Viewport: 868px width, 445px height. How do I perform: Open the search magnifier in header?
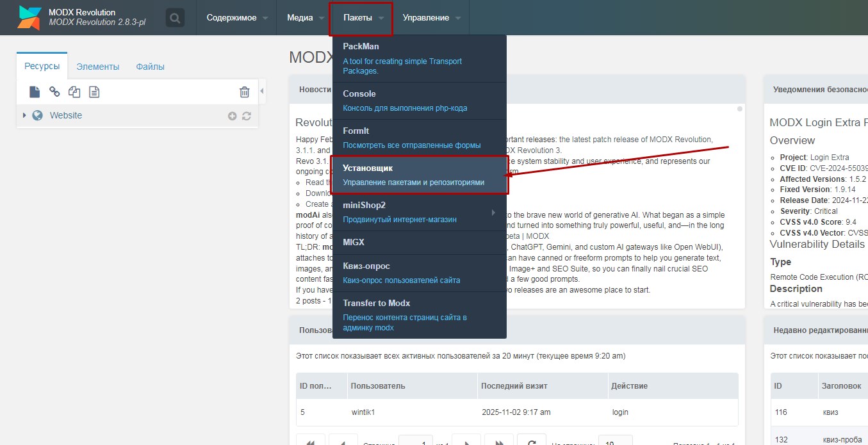click(175, 17)
